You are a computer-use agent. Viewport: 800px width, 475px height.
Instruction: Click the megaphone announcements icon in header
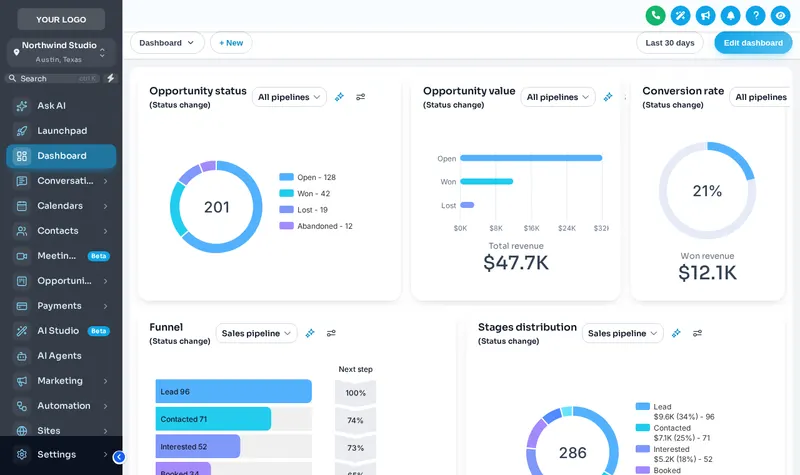(x=706, y=15)
